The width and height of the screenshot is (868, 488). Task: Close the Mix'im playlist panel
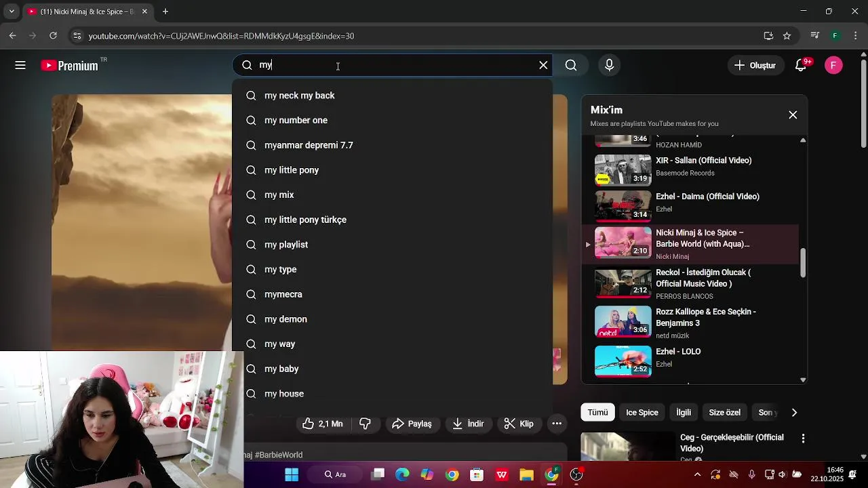point(793,115)
